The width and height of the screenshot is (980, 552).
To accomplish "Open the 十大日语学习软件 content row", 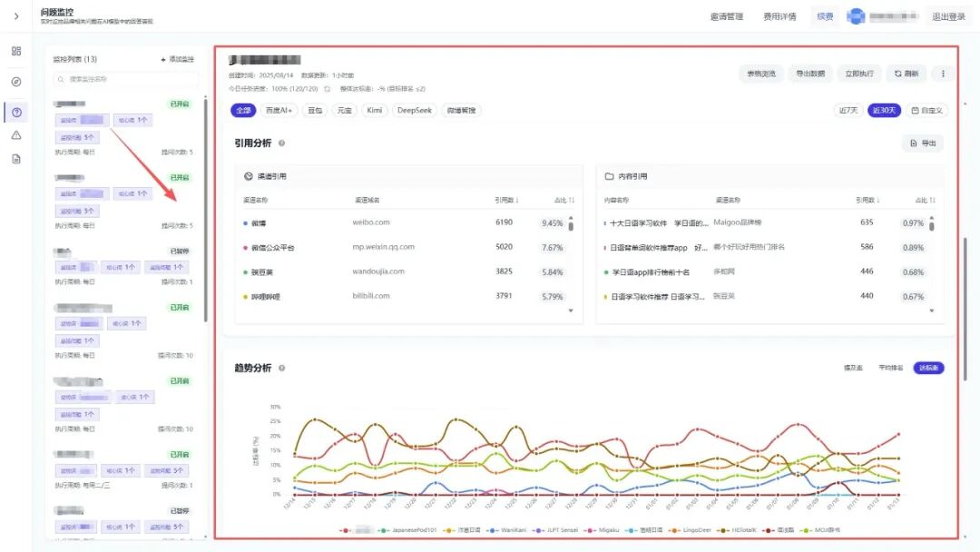I will (765, 223).
